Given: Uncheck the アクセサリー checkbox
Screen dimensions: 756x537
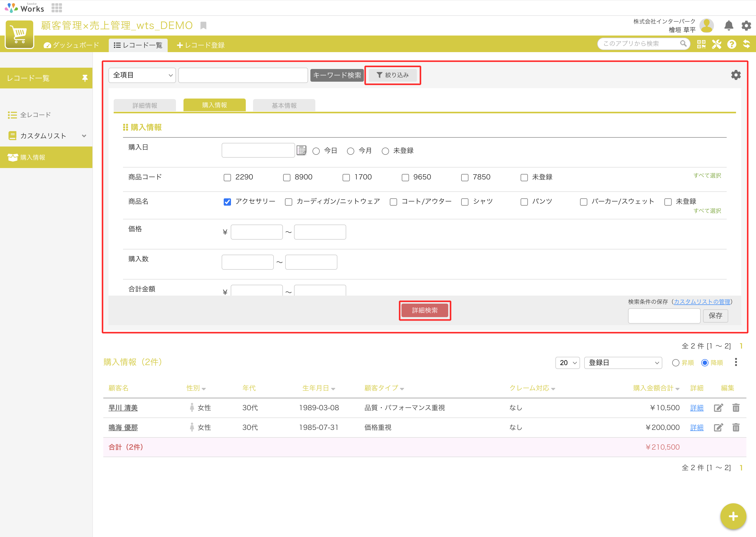Looking at the screenshot, I should coord(227,202).
